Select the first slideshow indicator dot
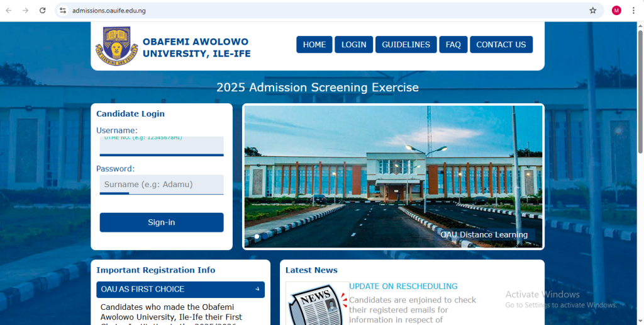644x325 pixels. [x=257, y=236]
